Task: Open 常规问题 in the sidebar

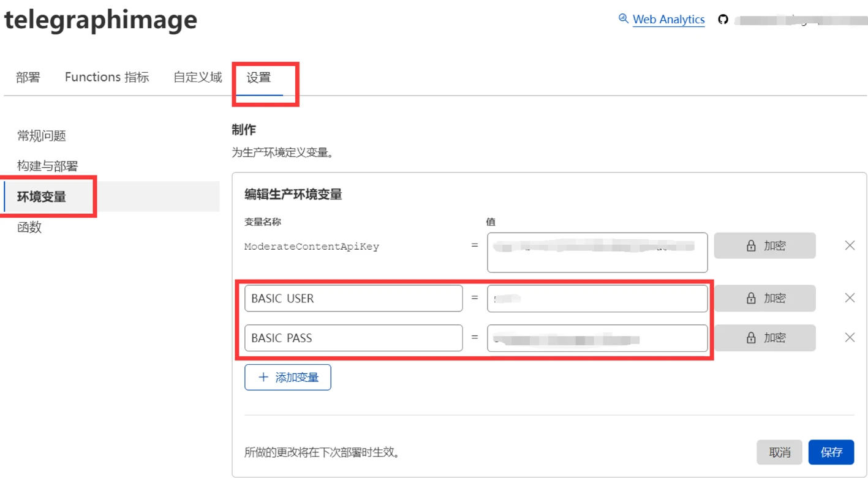Action: tap(42, 136)
